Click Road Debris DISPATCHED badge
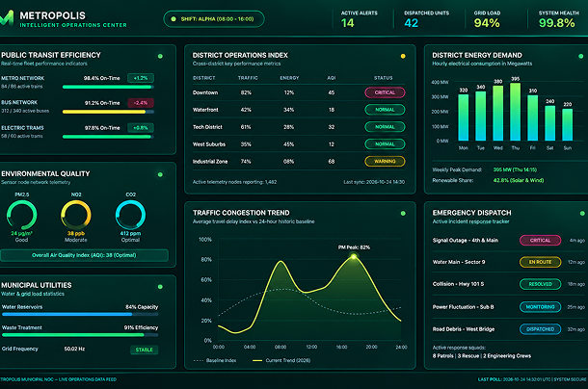 [x=540, y=329]
